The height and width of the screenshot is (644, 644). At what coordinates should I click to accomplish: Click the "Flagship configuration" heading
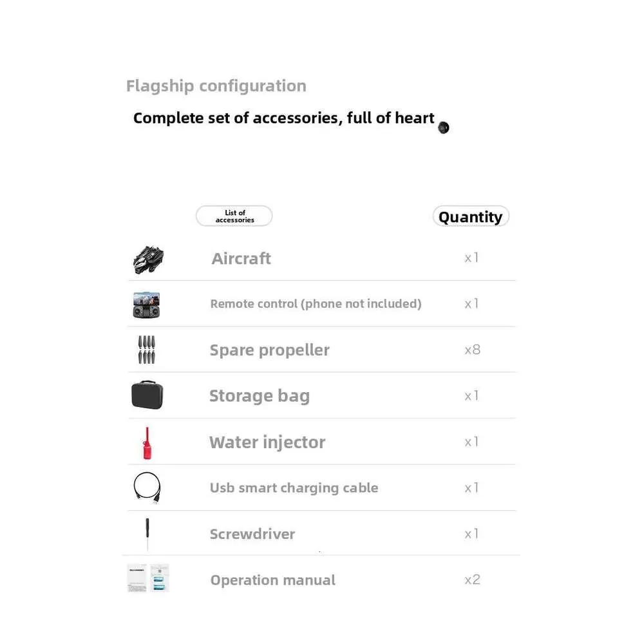(x=216, y=86)
